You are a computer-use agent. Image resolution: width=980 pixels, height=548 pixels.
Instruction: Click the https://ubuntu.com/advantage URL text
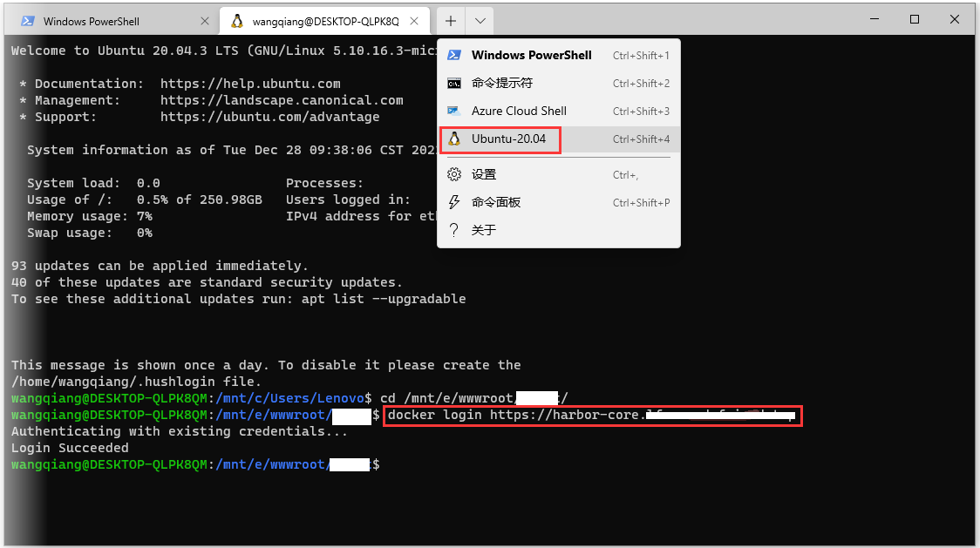269,117
